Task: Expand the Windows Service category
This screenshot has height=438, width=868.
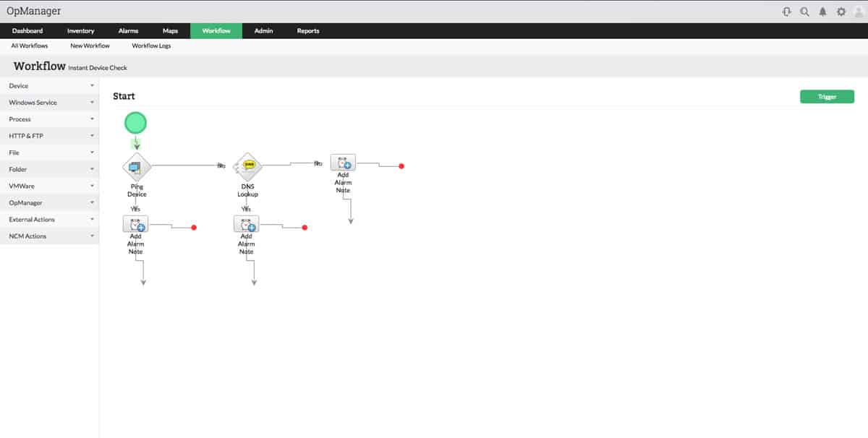Action: pyautogui.click(x=49, y=103)
